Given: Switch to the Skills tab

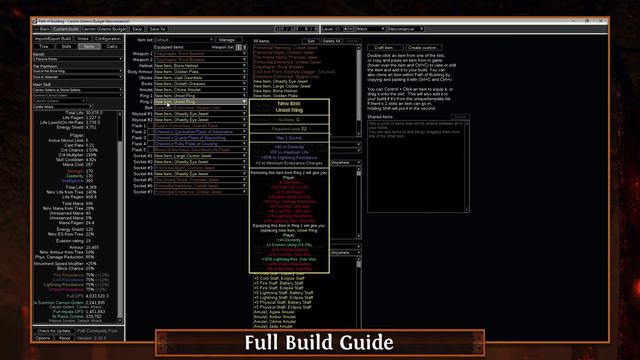Looking at the screenshot, I should [66, 47].
